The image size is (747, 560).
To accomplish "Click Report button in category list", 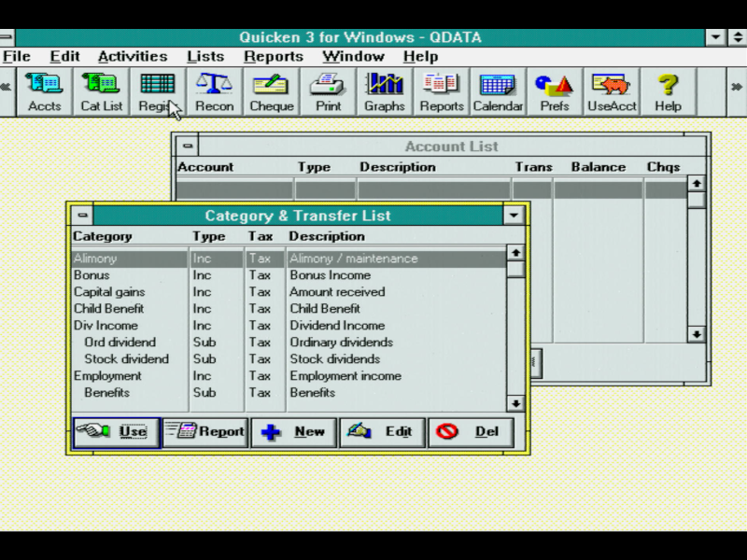I will 205,432.
